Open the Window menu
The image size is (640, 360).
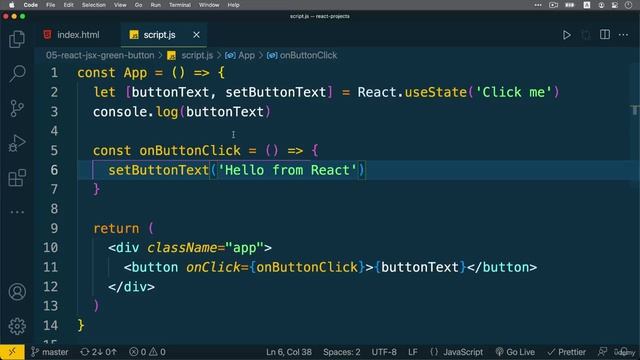pos(209,5)
